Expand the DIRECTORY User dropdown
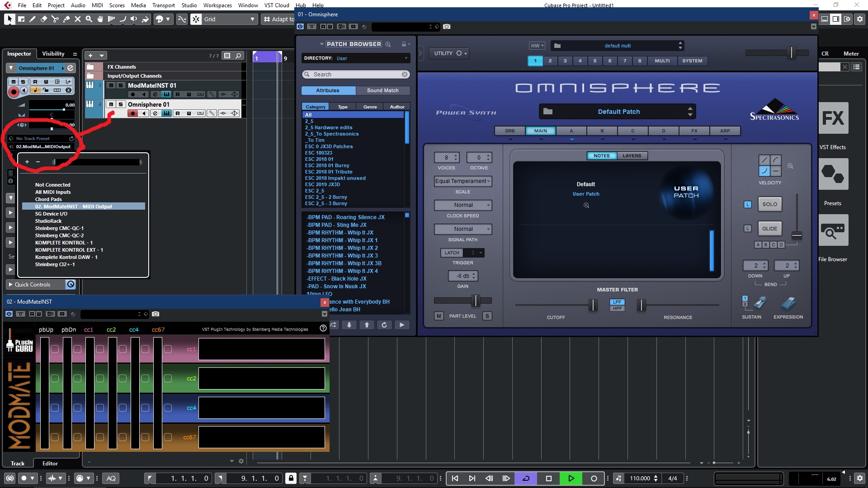 pyautogui.click(x=406, y=58)
